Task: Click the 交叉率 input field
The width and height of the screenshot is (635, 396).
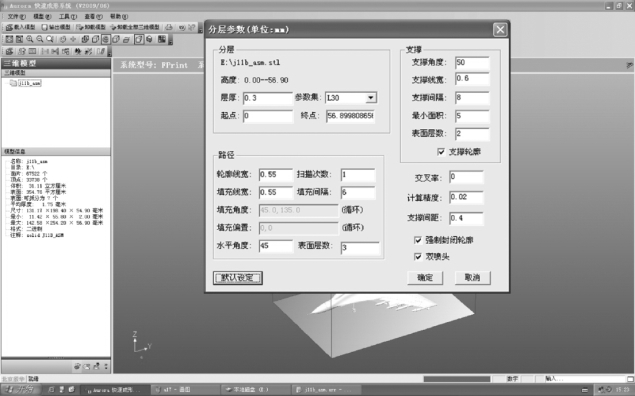Action: (x=466, y=177)
